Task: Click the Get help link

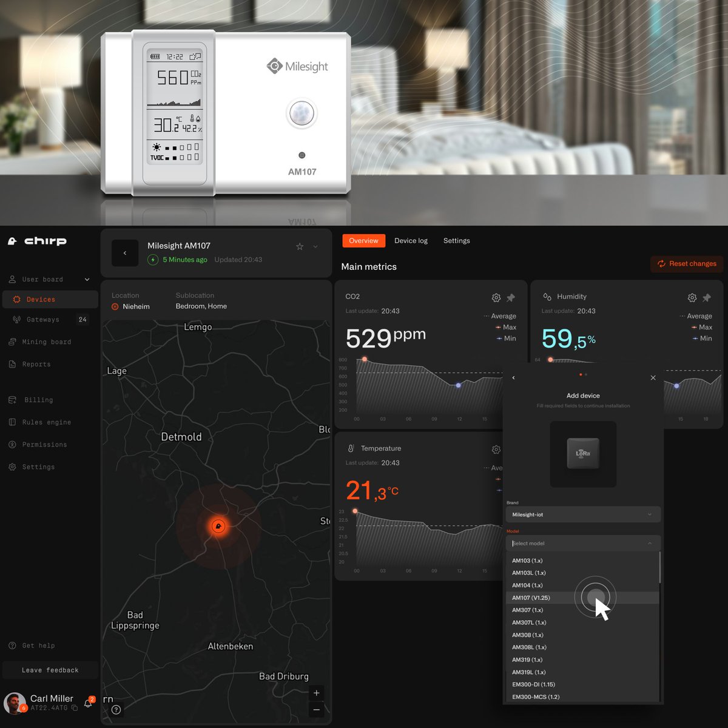Action: coord(32,645)
